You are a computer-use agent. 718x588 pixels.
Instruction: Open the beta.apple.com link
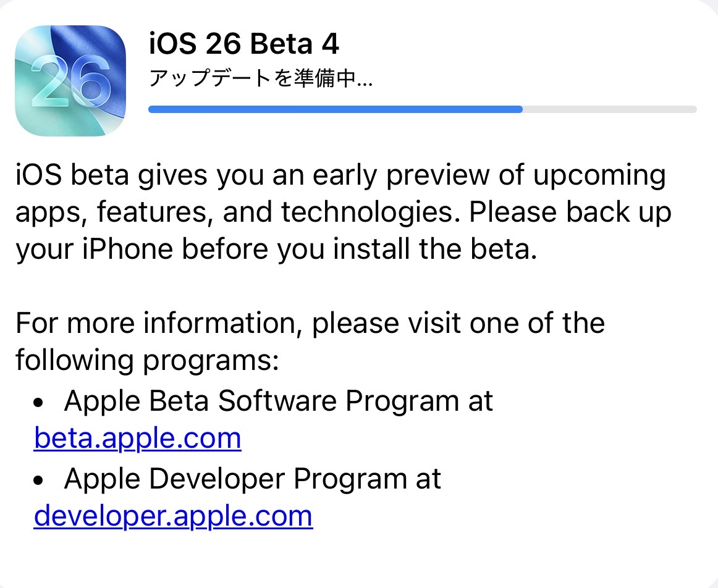(x=137, y=439)
